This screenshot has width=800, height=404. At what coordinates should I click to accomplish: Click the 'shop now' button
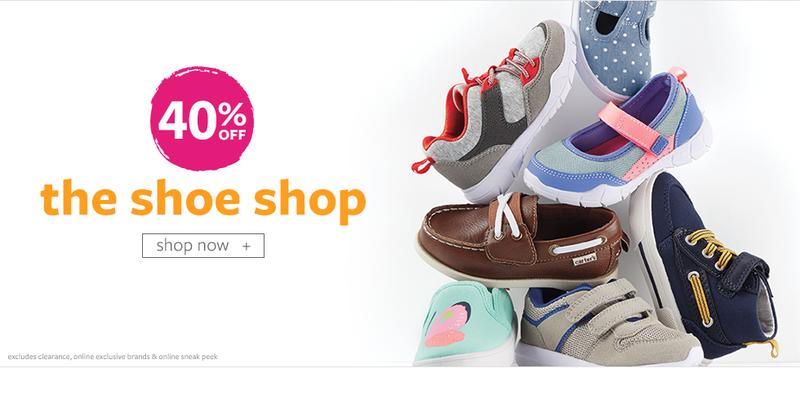(x=203, y=245)
